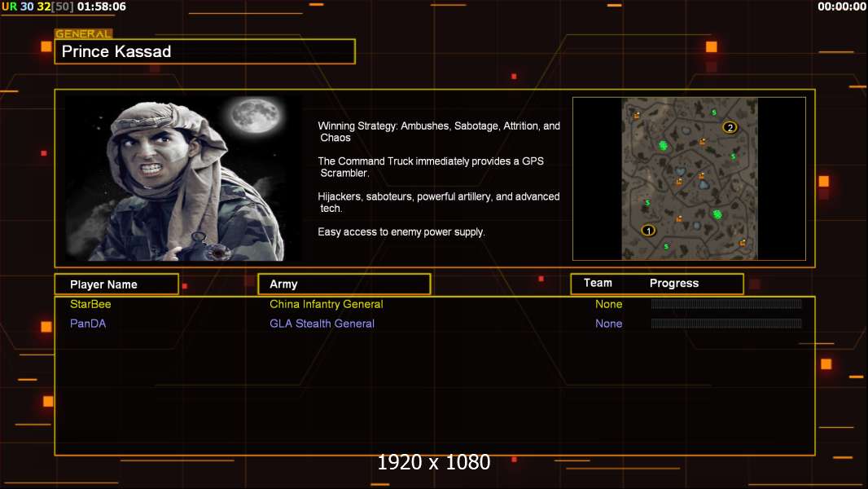This screenshot has height=489, width=868.
Task: Click the Progress column header
Action: pos(674,283)
